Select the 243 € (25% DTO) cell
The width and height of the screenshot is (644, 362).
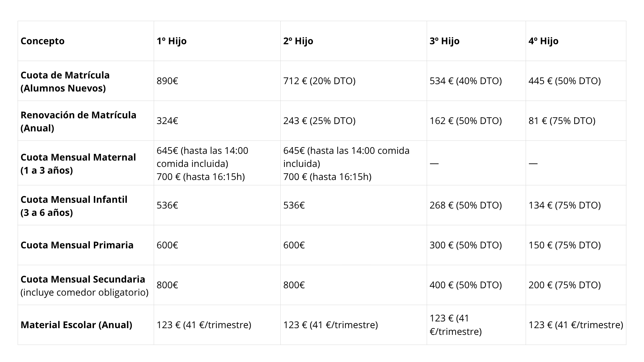[319, 121]
